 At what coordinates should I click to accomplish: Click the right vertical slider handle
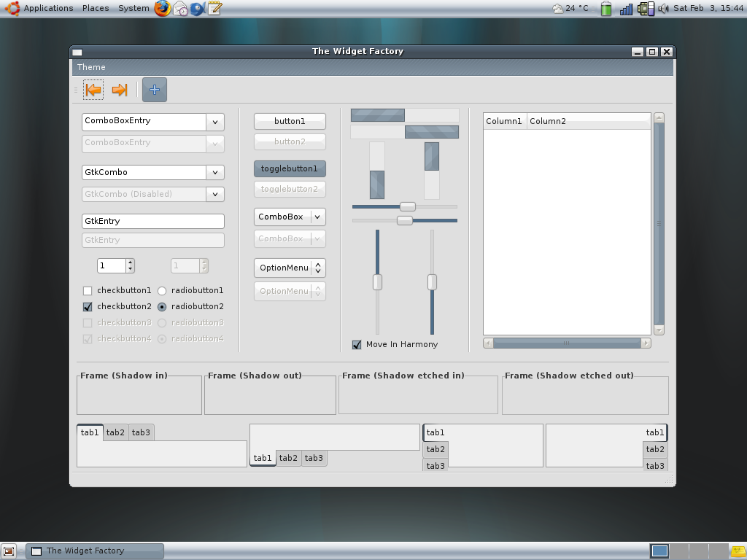coord(432,282)
